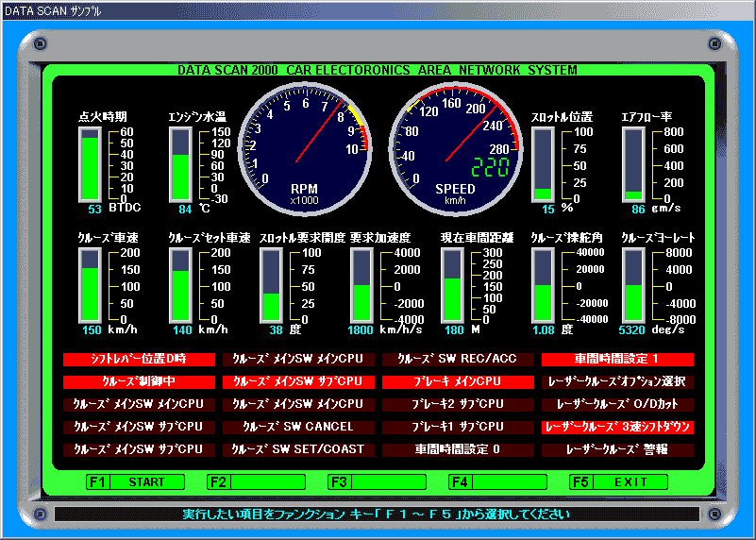Click the 15 % throttle position value
756x540 pixels.
coord(547,210)
